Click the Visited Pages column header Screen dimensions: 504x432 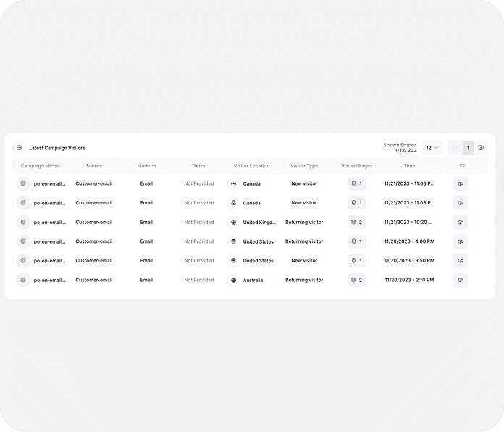pyautogui.click(x=356, y=166)
